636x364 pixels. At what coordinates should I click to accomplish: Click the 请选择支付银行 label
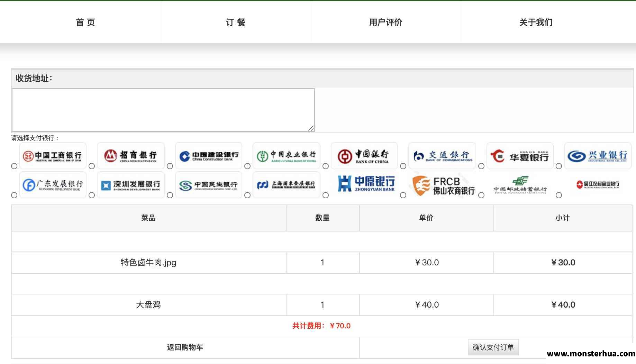point(35,138)
